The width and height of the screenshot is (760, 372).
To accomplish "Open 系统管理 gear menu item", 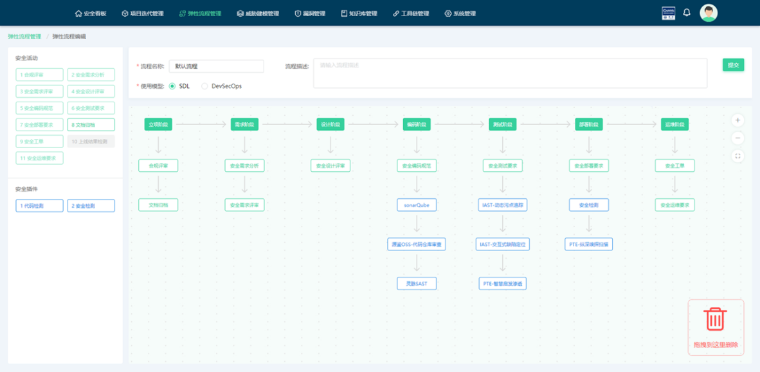I will [460, 14].
